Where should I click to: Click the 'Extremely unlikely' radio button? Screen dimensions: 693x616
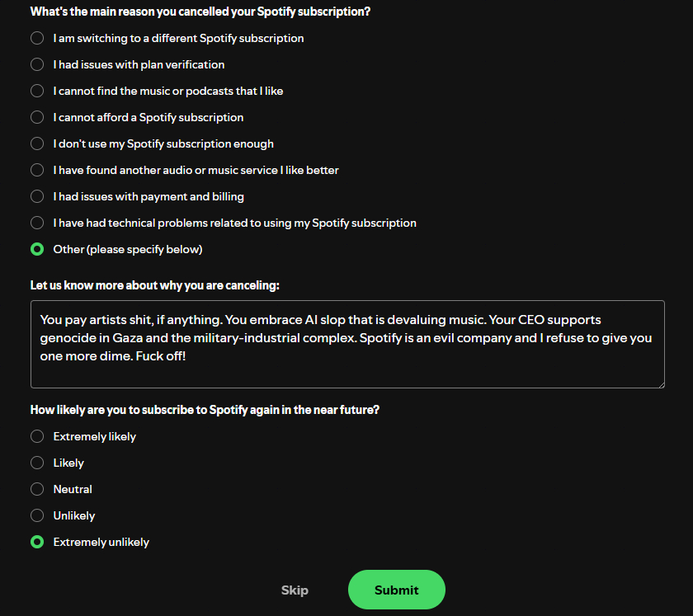point(37,542)
